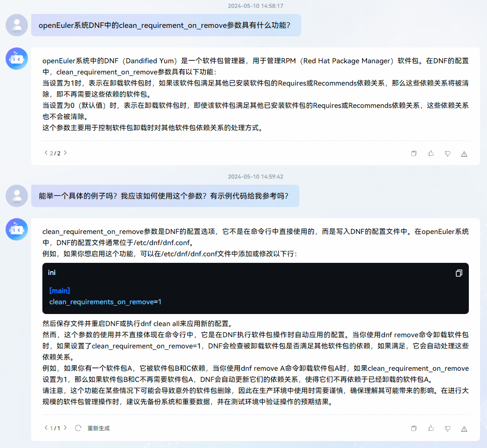Click the first user question bubble

click(x=166, y=25)
